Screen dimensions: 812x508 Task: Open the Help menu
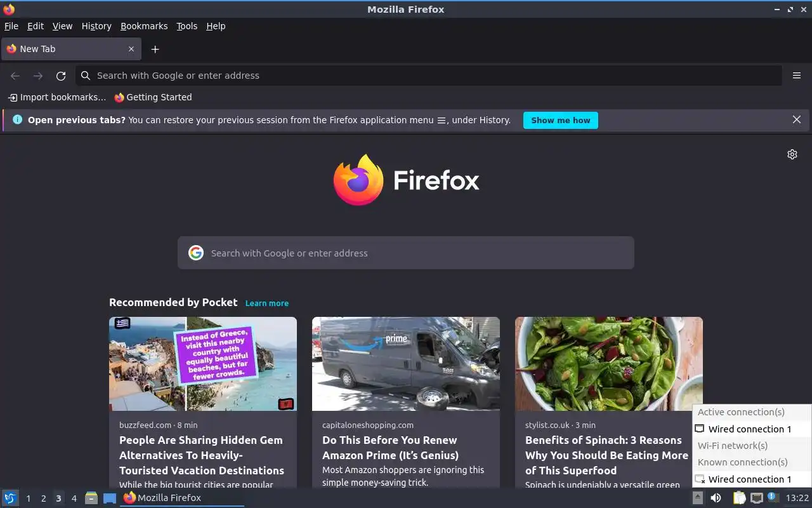point(216,26)
